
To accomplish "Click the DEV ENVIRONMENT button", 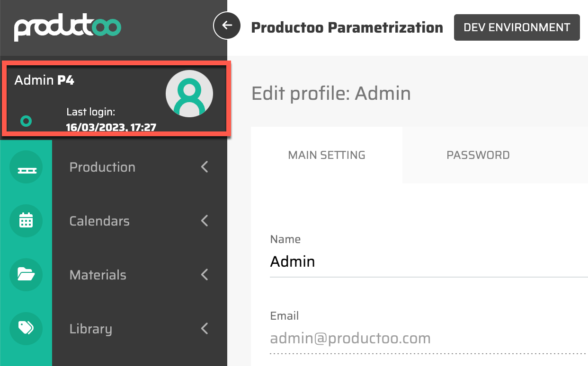I will pyautogui.click(x=517, y=27).
